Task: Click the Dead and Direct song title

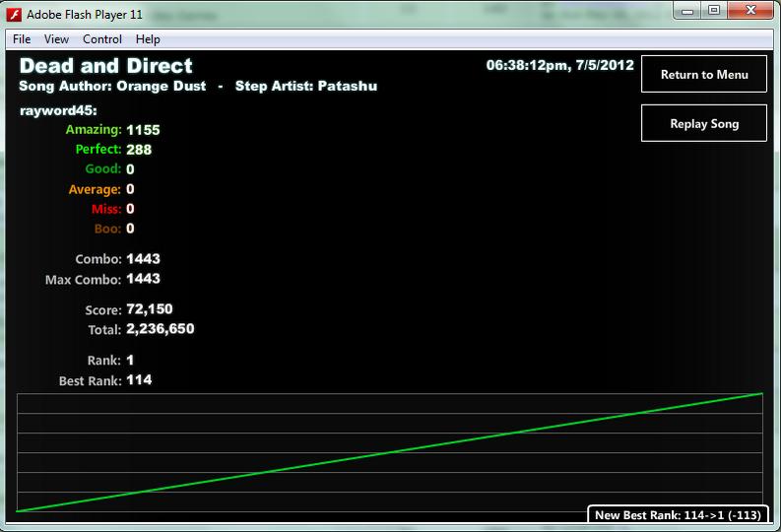Action: (106, 66)
